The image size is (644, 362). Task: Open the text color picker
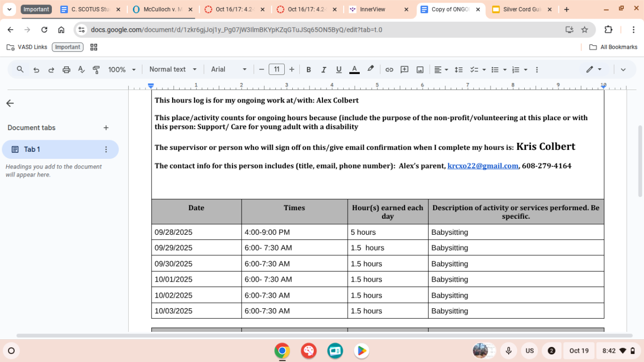(354, 69)
